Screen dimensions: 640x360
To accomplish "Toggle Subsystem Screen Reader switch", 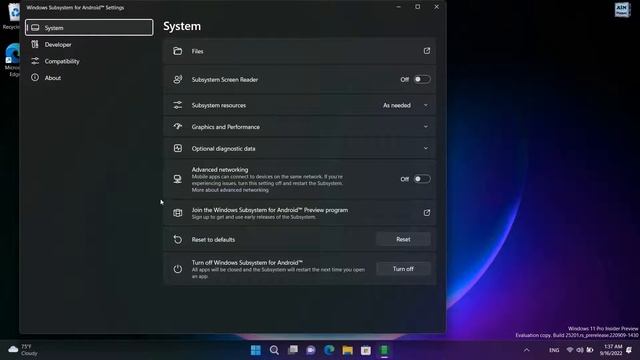I will pos(422,80).
